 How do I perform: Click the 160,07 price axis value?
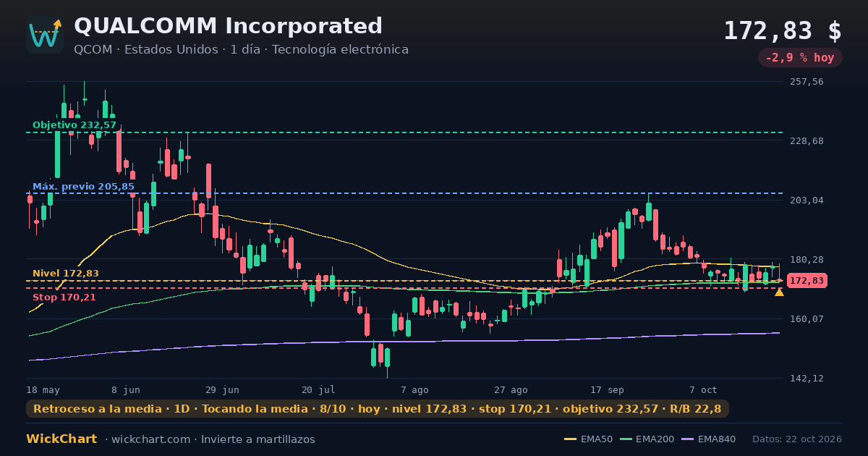point(807,319)
